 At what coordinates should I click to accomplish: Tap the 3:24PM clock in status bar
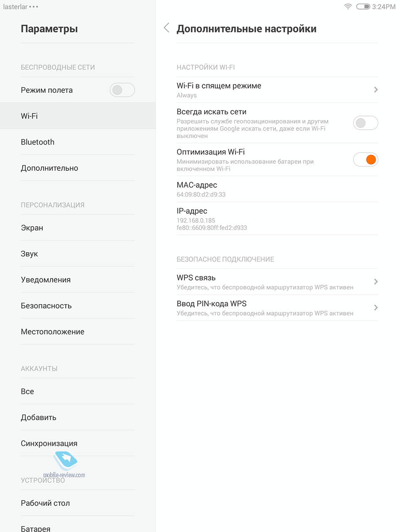click(x=384, y=7)
